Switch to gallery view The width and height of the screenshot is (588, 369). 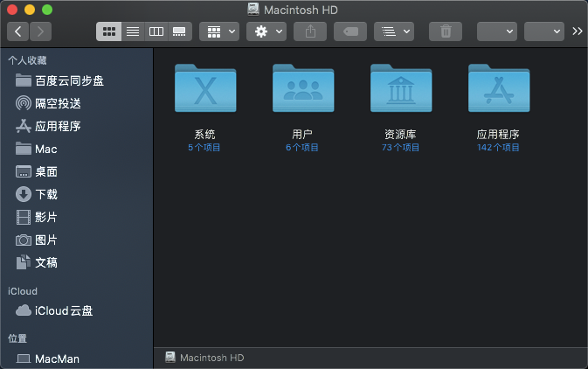tap(179, 31)
